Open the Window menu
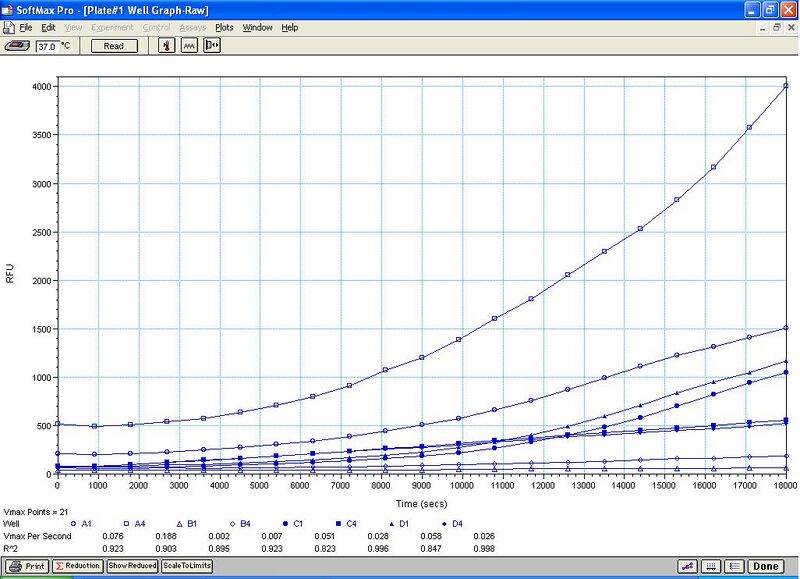The width and height of the screenshot is (800, 579). (x=257, y=27)
